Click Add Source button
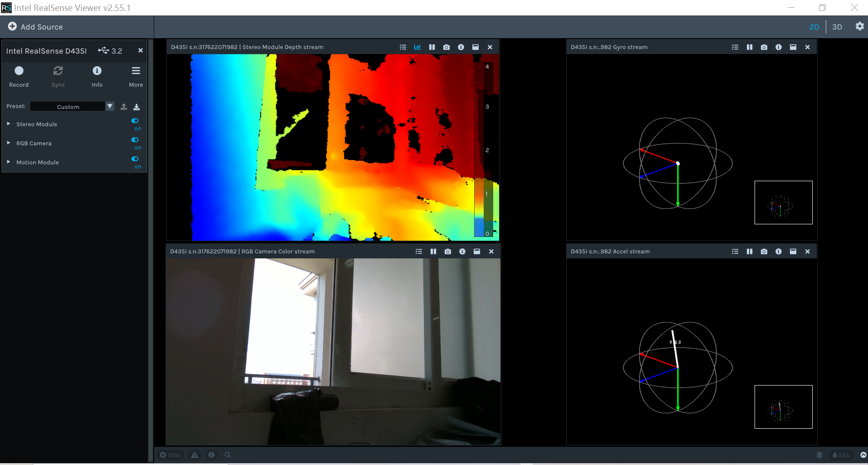This screenshot has height=465, width=868. click(x=35, y=27)
